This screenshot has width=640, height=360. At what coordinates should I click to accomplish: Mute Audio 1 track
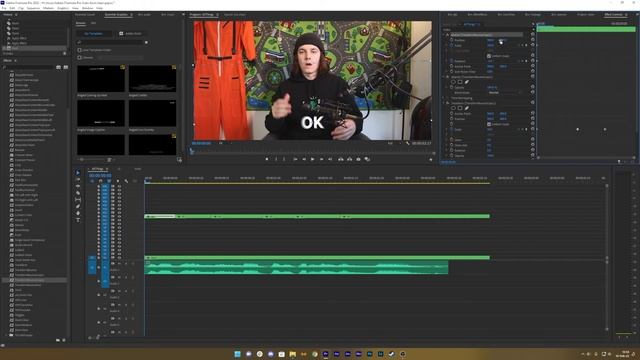pos(119,263)
